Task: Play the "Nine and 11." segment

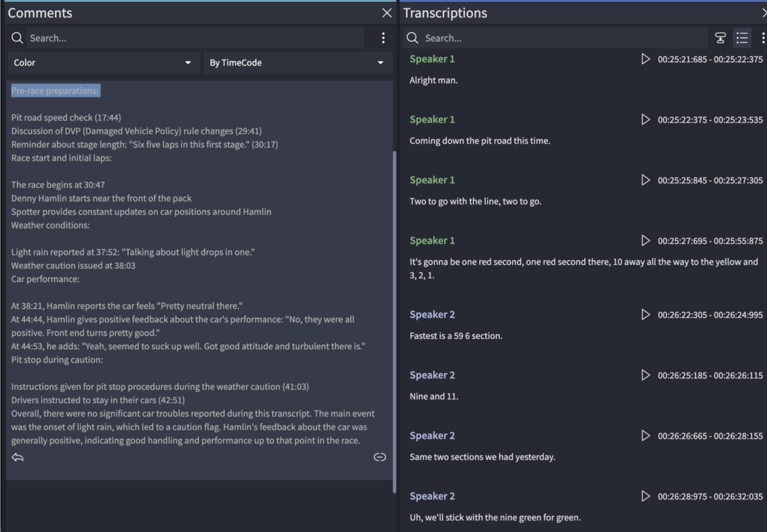Action: coord(645,375)
